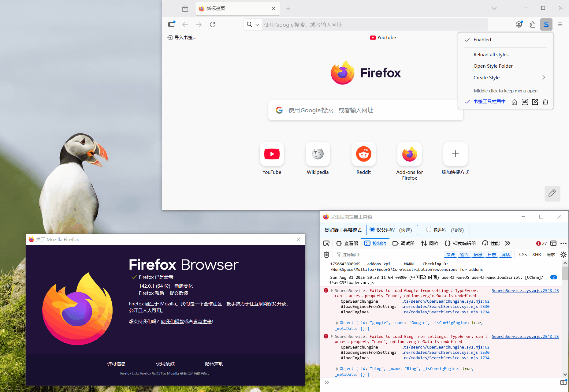
Task: Open the YouTube bookmark in bookmarks toolbar
Action: tap(383, 38)
